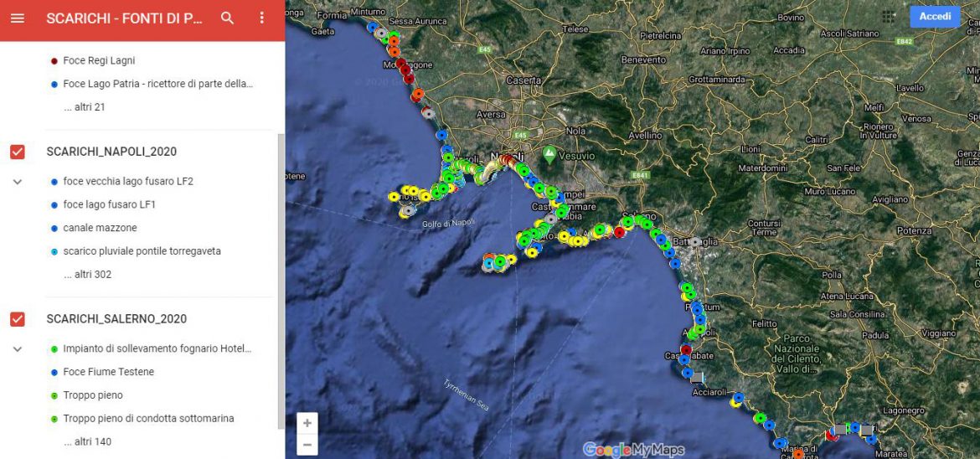Select 'foce lago fusaro LF1' item
980x459 pixels.
coord(109,204)
